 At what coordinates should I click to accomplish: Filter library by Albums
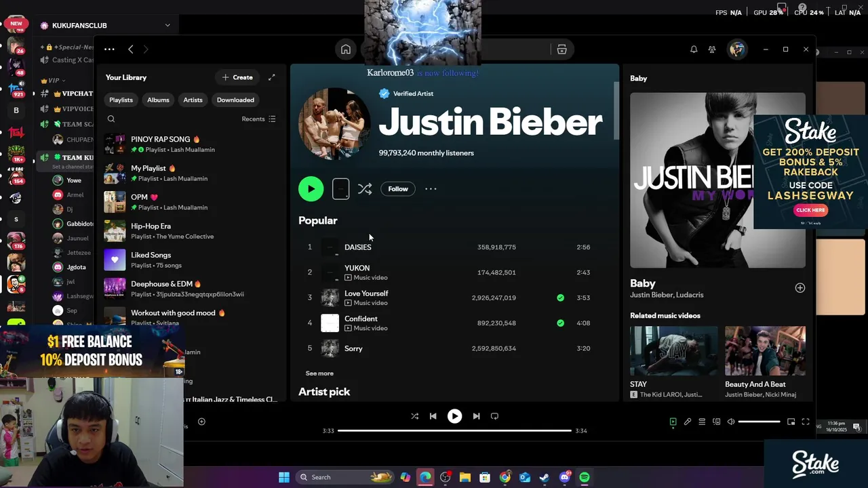[x=158, y=100]
